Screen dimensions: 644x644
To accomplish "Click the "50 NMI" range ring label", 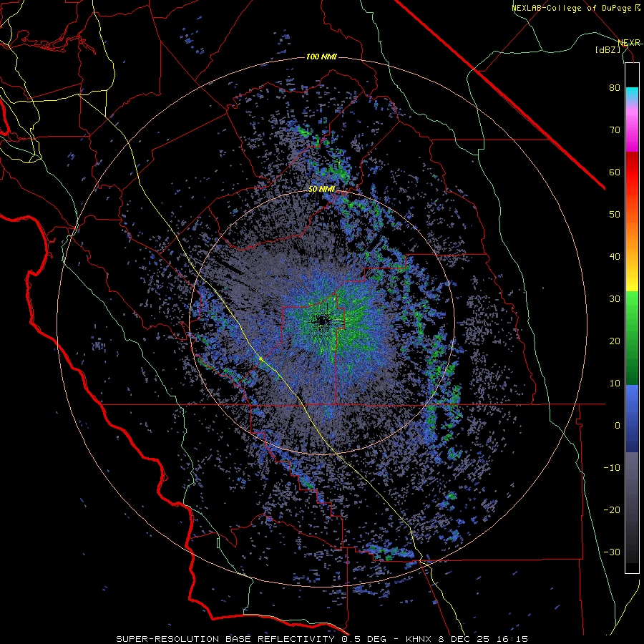I will [321, 190].
